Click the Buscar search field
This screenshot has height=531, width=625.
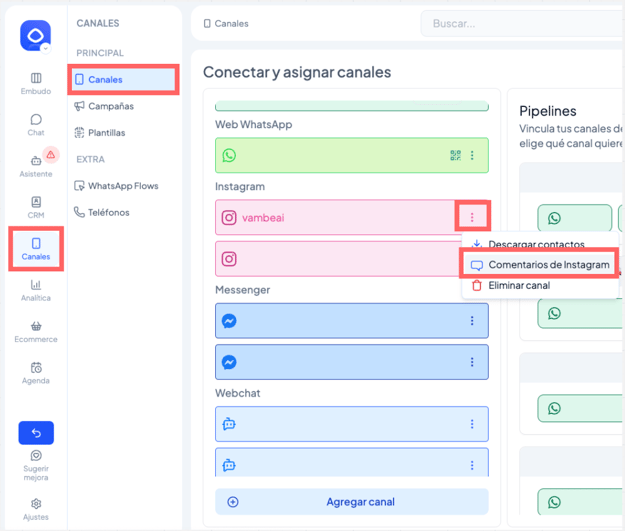coord(520,23)
